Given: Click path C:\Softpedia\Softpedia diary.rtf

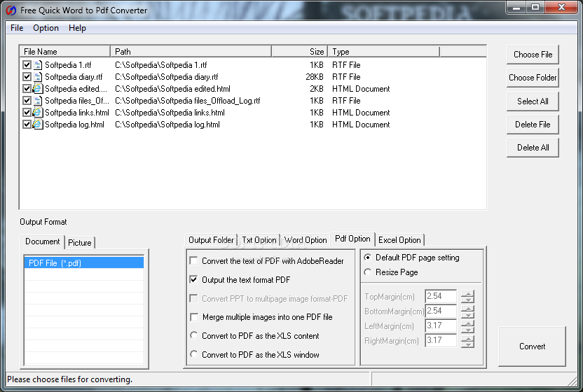Looking at the screenshot, I should (167, 77).
